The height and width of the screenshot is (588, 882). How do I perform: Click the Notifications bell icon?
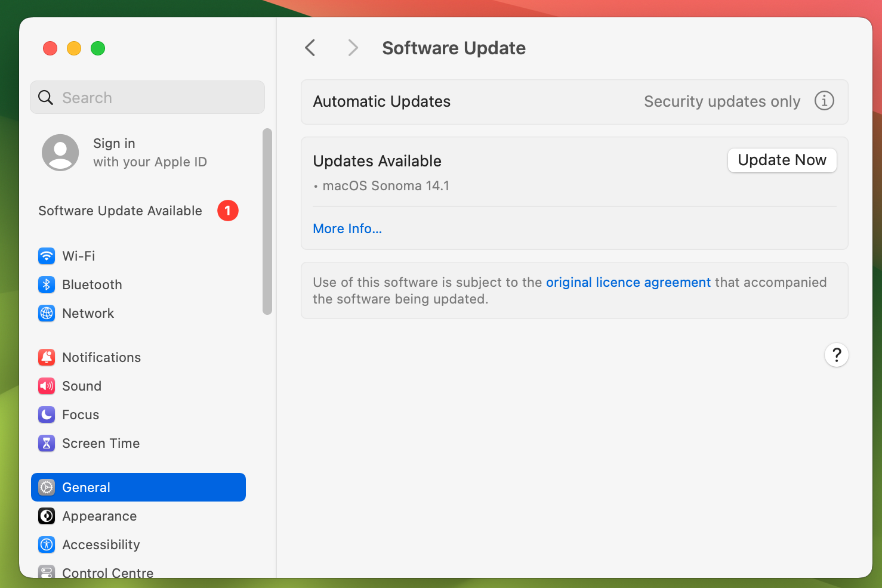47,357
